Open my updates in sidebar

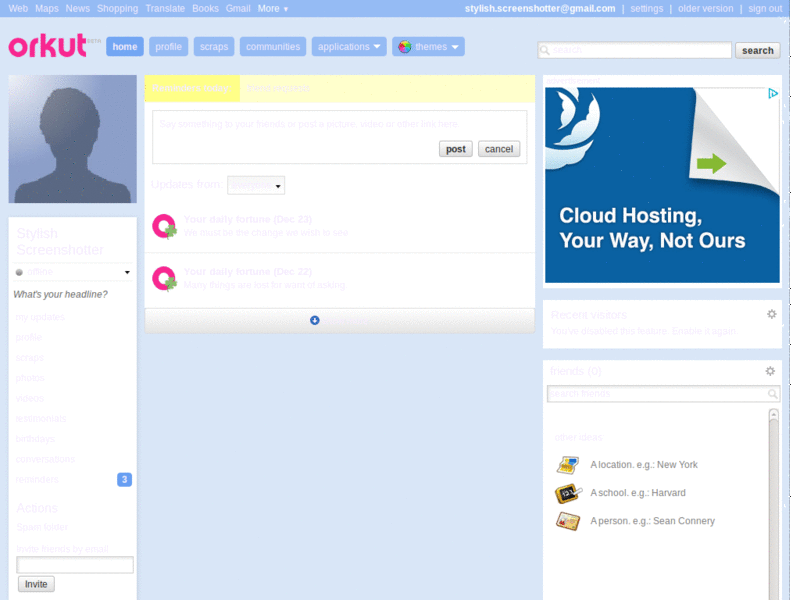[x=40, y=317]
